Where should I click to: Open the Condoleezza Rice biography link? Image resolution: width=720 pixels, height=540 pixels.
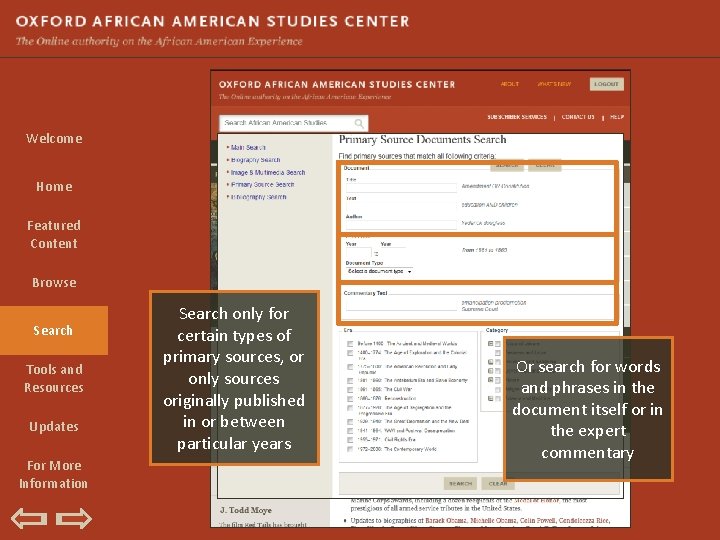584,521
